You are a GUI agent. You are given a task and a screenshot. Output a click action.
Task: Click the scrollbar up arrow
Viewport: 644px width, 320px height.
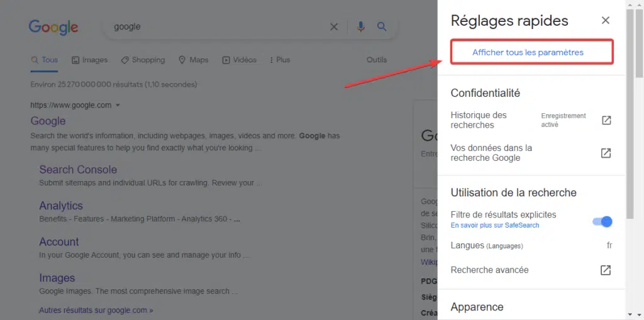630,4
